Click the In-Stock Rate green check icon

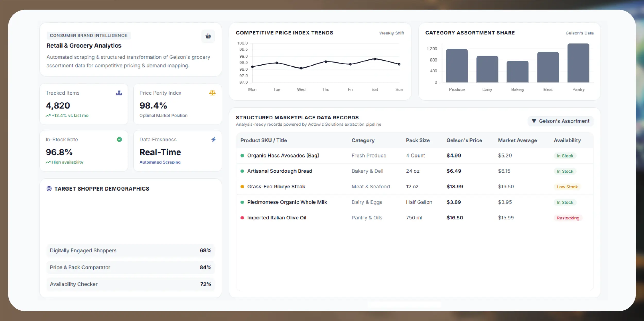click(x=119, y=139)
